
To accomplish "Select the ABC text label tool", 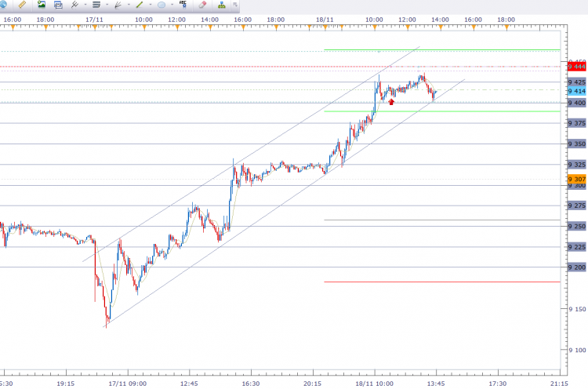I will point(183,5).
